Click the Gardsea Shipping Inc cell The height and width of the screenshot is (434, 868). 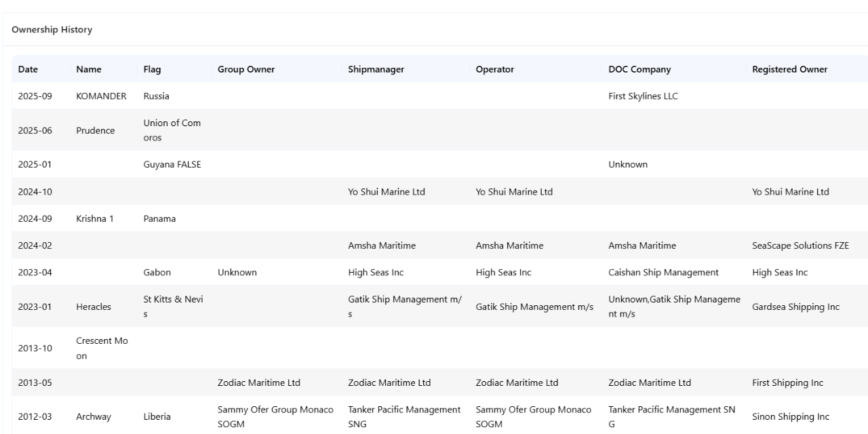[x=795, y=307]
